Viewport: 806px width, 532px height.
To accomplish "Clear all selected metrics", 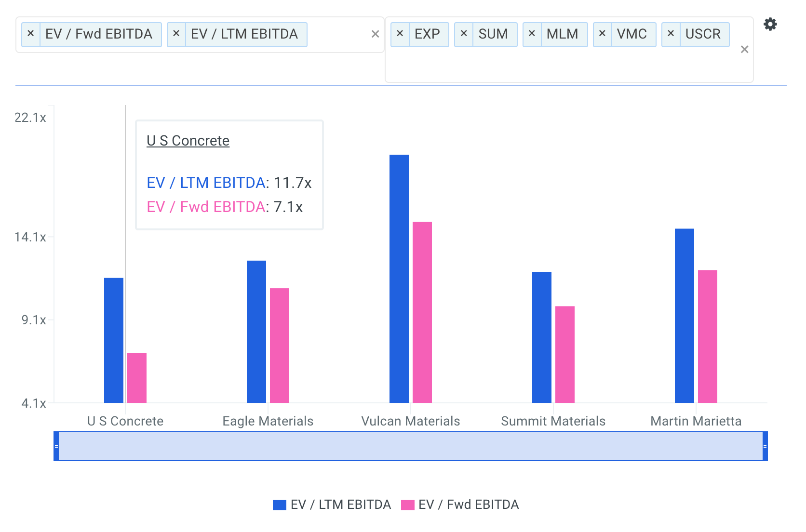I will pos(375,34).
